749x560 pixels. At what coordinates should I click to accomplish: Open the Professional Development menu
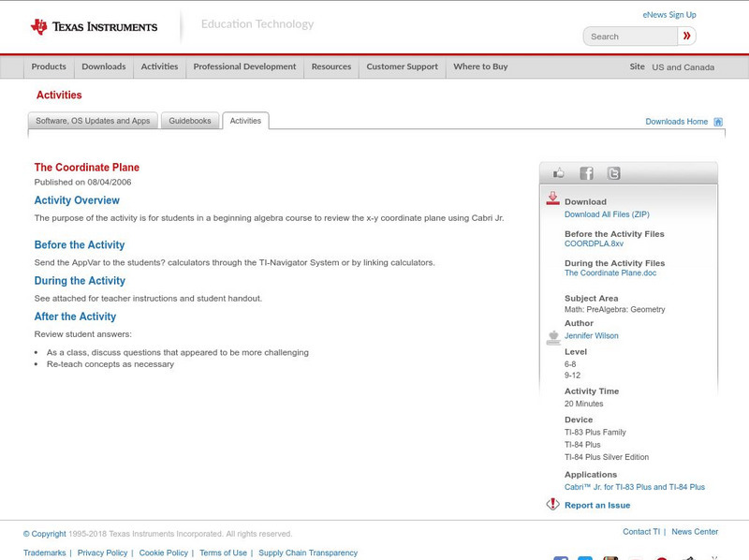click(244, 67)
